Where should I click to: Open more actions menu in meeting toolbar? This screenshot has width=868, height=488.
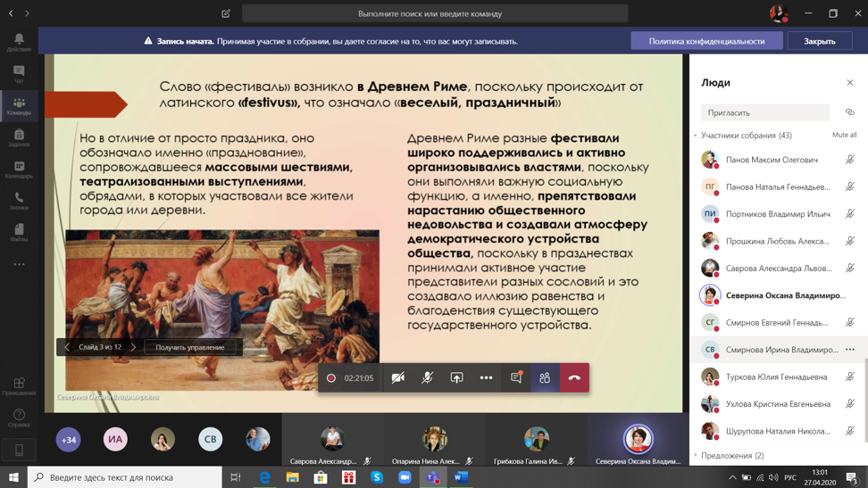coord(486,378)
